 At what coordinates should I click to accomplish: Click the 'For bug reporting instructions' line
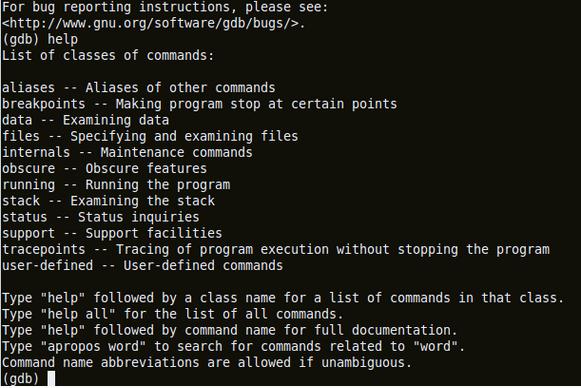(x=165, y=7)
